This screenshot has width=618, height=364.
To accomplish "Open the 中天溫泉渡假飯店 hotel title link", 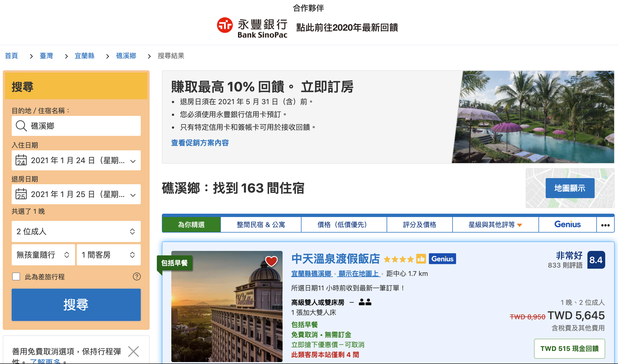I will (336, 259).
